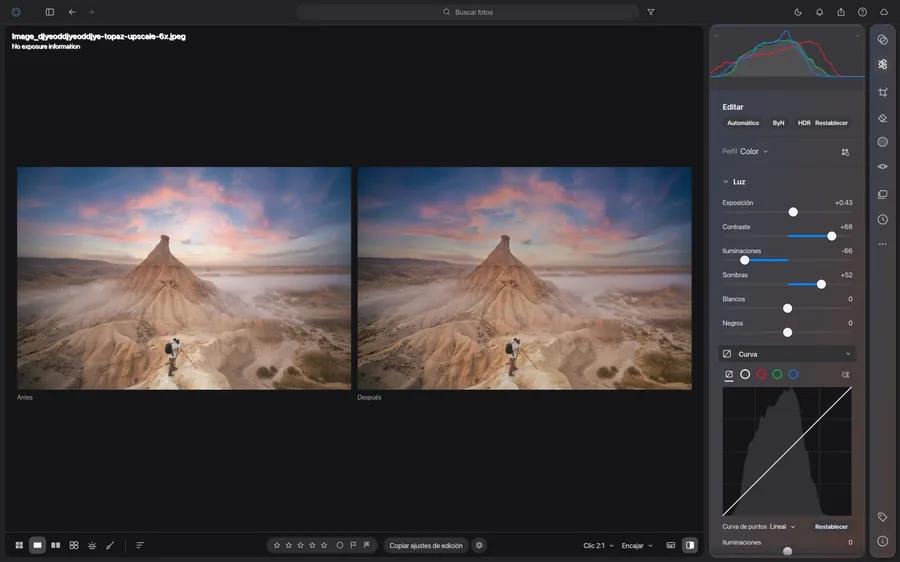Select the Masking circle icon
900x562 pixels.
(883, 142)
